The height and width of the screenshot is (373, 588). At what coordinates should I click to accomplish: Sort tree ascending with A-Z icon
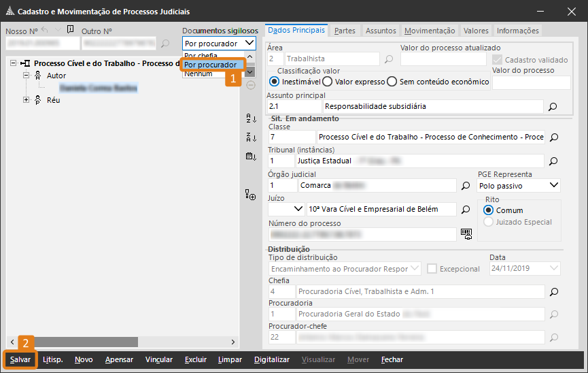click(x=250, y=119)
